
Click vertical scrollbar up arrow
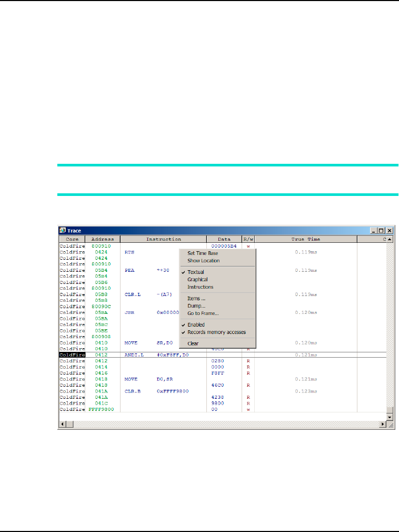[390, 239]
